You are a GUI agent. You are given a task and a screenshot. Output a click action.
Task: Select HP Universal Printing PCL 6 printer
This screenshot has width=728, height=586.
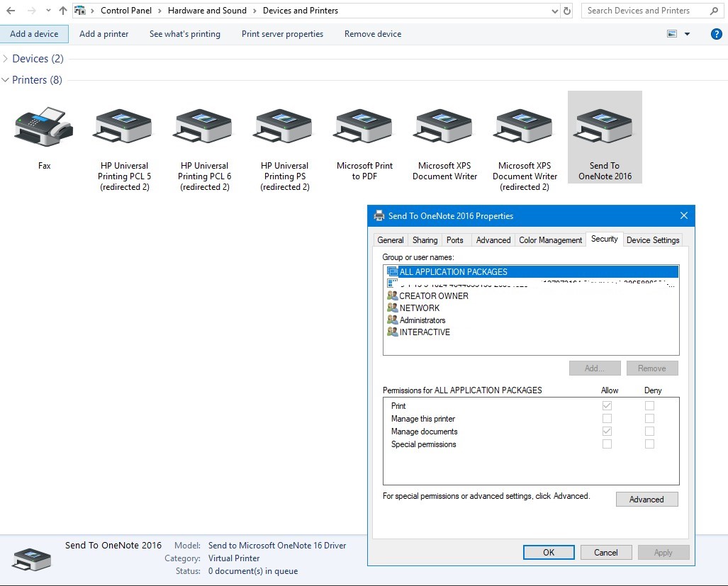click(204, 128)
